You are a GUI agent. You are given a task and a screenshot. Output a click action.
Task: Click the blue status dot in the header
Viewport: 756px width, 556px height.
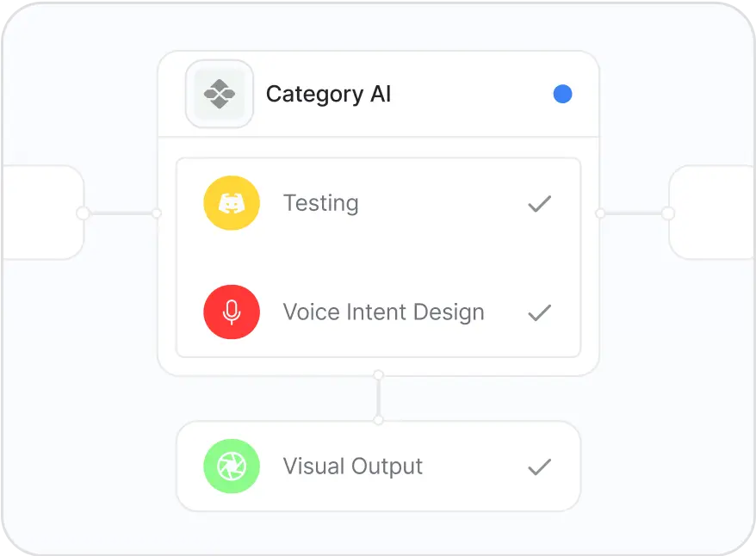pyautogui.click(x=562, y=94)
